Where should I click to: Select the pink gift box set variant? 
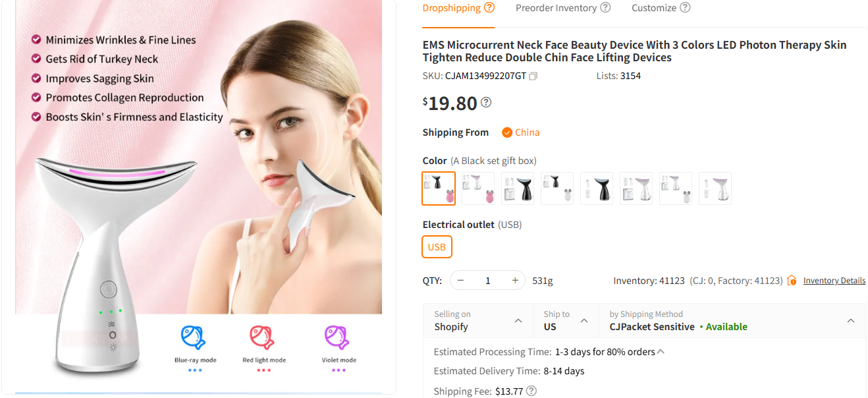coord(477,188)
